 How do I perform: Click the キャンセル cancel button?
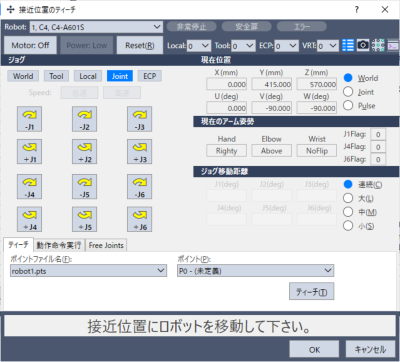click(370, 349)
